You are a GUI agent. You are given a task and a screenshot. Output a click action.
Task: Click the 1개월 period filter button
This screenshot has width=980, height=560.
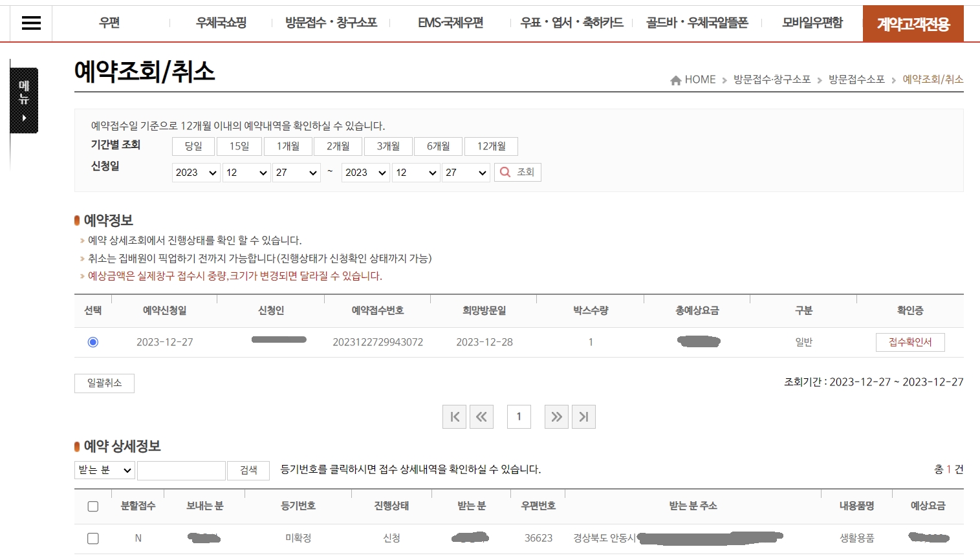tap(287, 146)
